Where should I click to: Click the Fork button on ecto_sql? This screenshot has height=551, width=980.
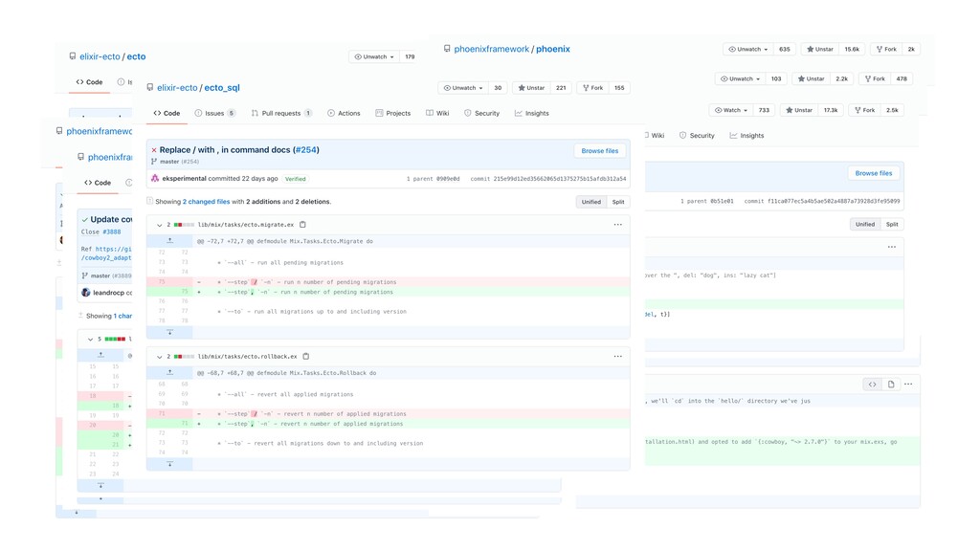point(593,87)
